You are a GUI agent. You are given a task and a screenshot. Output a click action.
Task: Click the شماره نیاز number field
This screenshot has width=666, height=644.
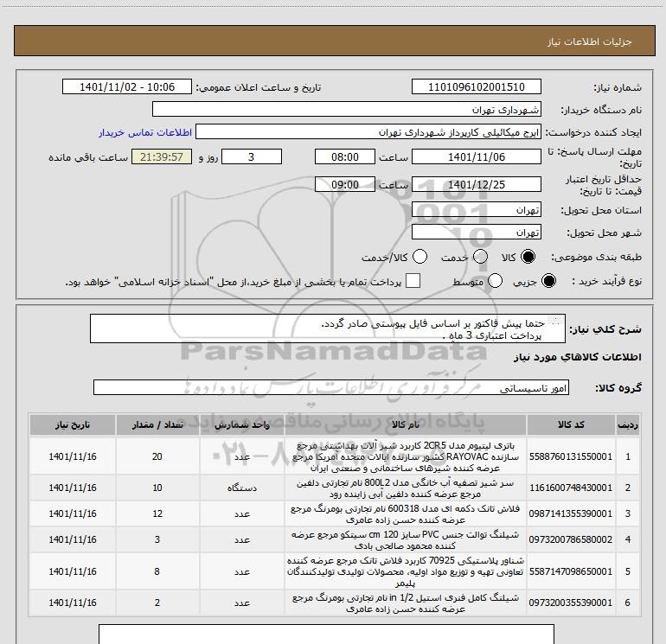[x=476, y=87]
